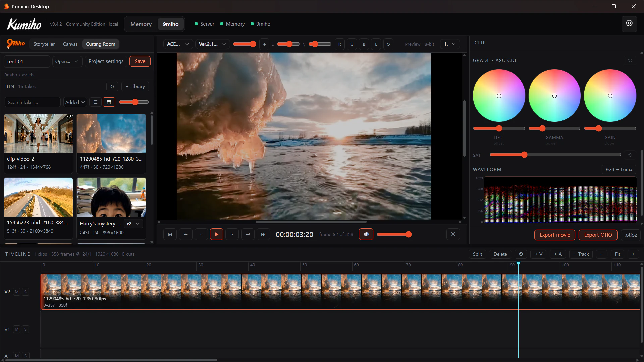Jump to first frame of timeline
The image size is (644, 362).
pyautogui.click(x=170, y=234)
